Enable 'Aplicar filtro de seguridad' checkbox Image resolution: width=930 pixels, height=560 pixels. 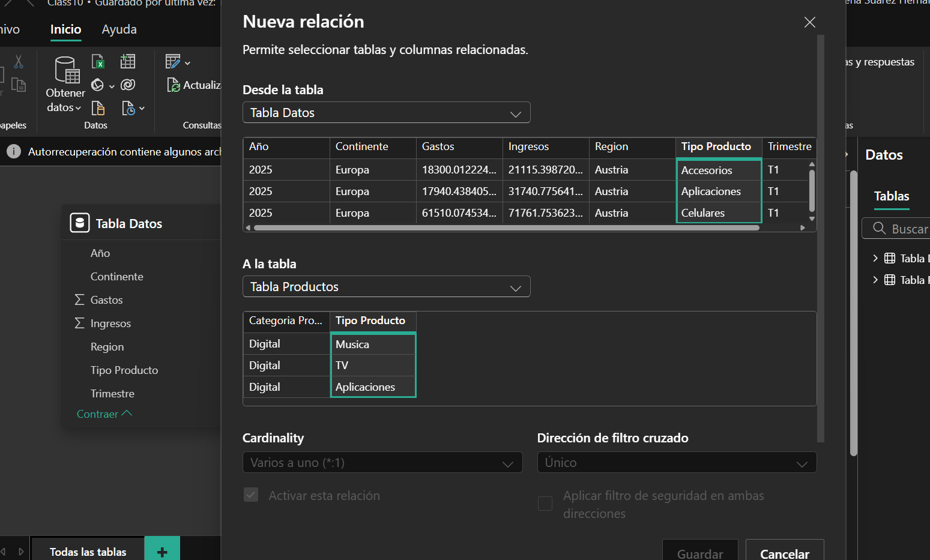click(x=545, y=504)
